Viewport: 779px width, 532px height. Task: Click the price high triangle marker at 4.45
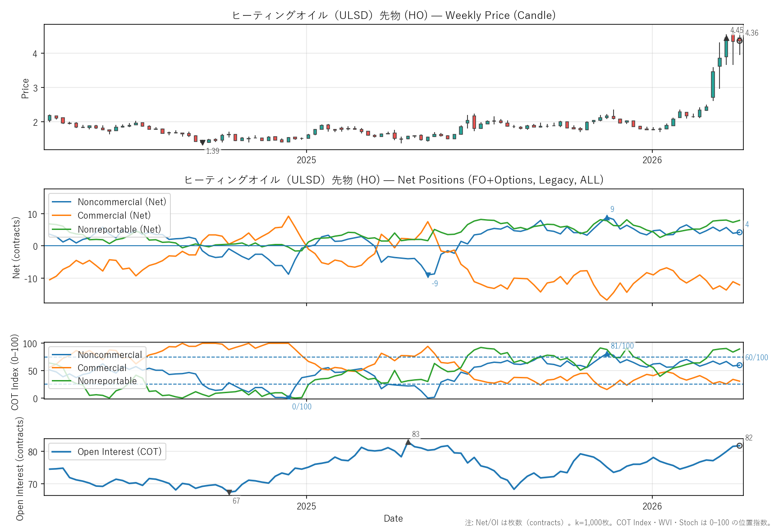pyautogui.click(x=726, y=38)
